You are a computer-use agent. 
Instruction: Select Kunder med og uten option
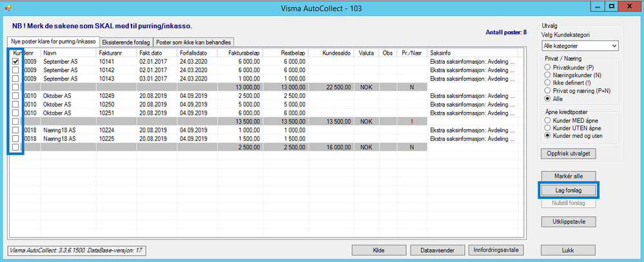point(547,136)
